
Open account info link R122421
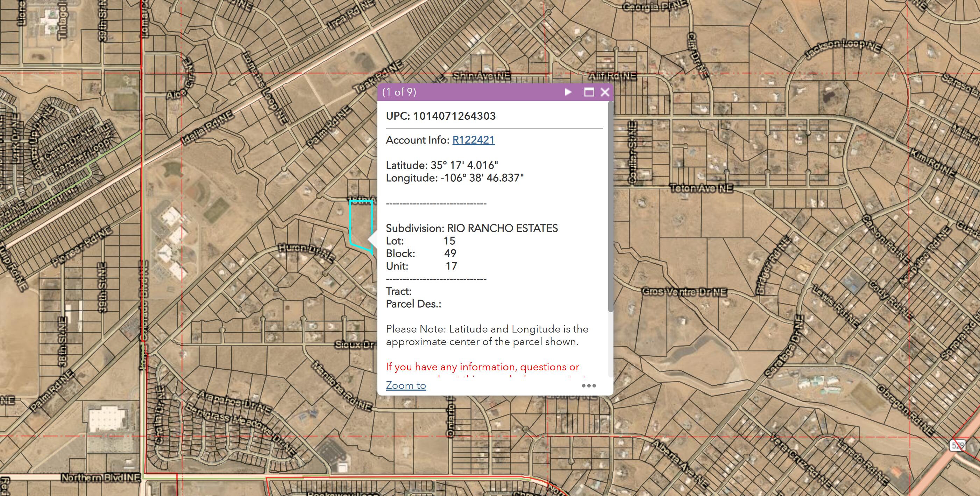pyautogui.click(x=473, y=140)
